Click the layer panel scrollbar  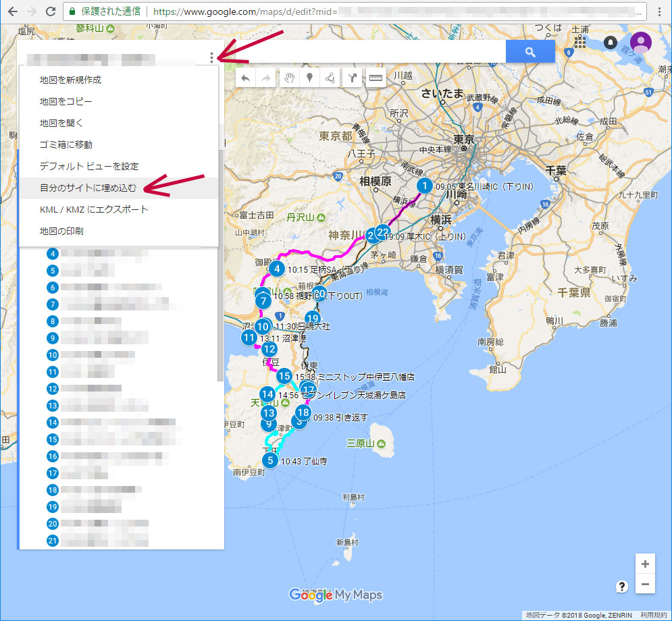[x=220, y=265]
